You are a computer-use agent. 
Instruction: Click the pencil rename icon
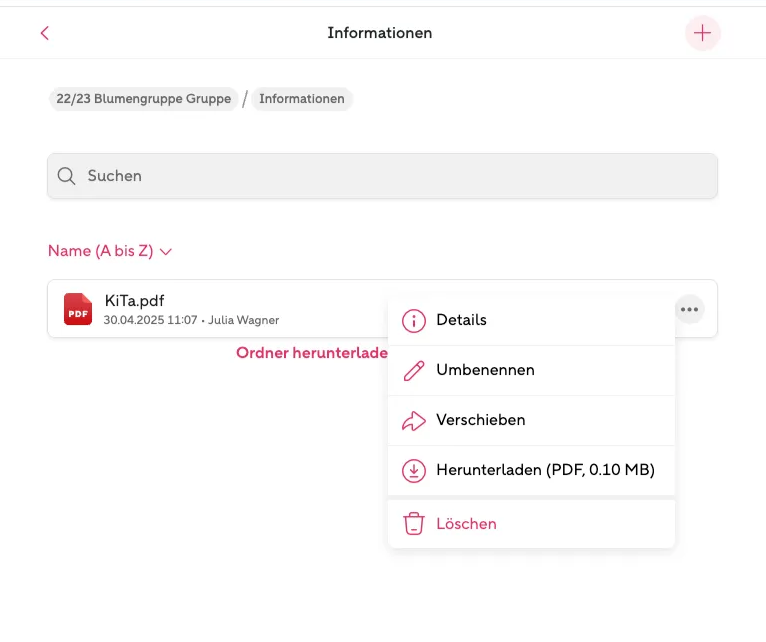tap(414, 371)
